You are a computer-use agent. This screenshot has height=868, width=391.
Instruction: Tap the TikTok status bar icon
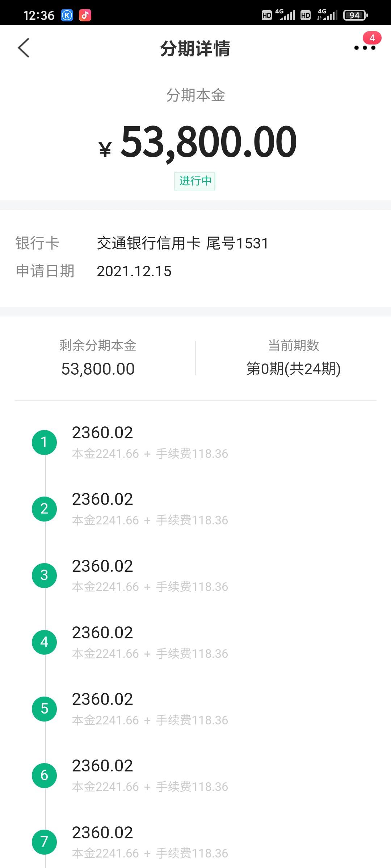point(85,15)
